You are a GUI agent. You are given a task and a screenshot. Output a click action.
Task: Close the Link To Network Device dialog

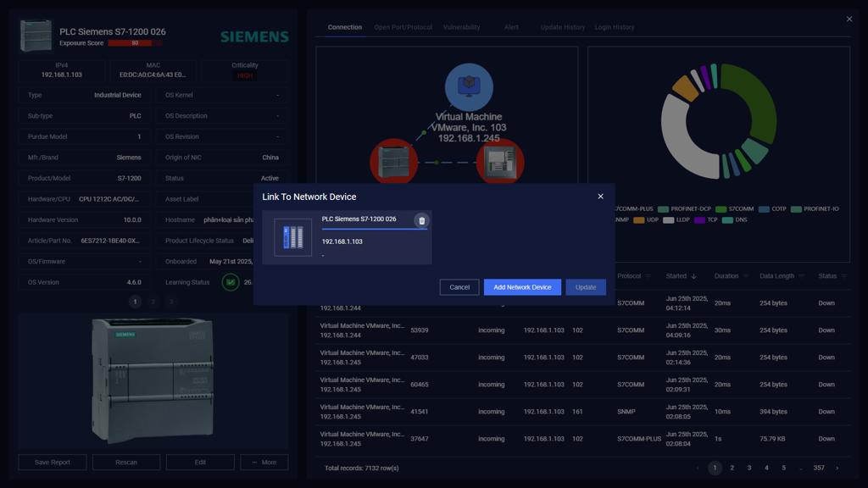coord(600,197)
